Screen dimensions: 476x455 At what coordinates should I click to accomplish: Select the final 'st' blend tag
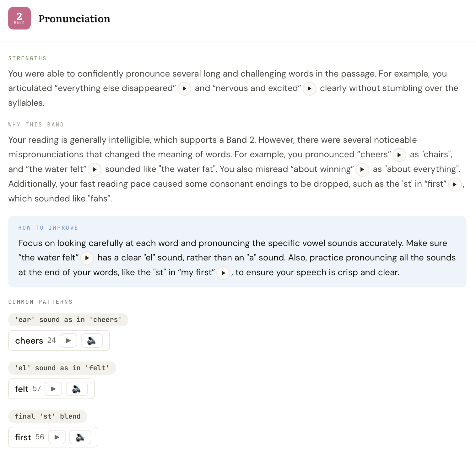pyautogui.click(x=47, y=416)
